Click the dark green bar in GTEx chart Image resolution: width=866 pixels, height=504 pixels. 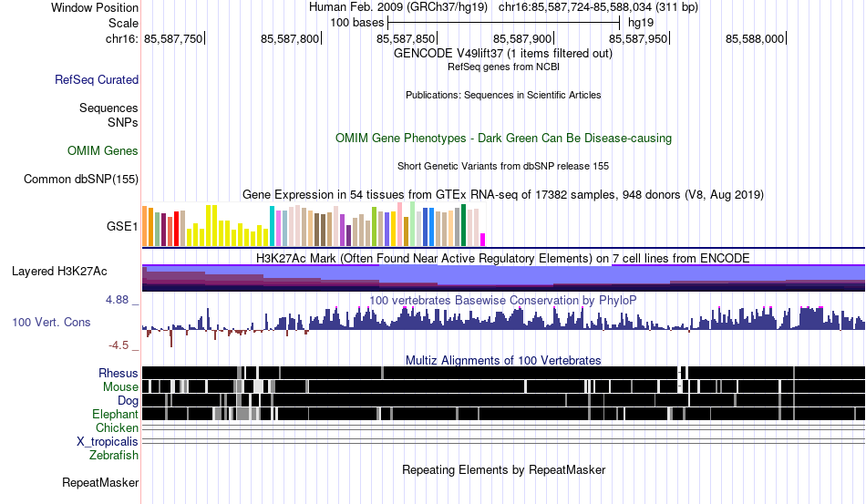[463, 225]
